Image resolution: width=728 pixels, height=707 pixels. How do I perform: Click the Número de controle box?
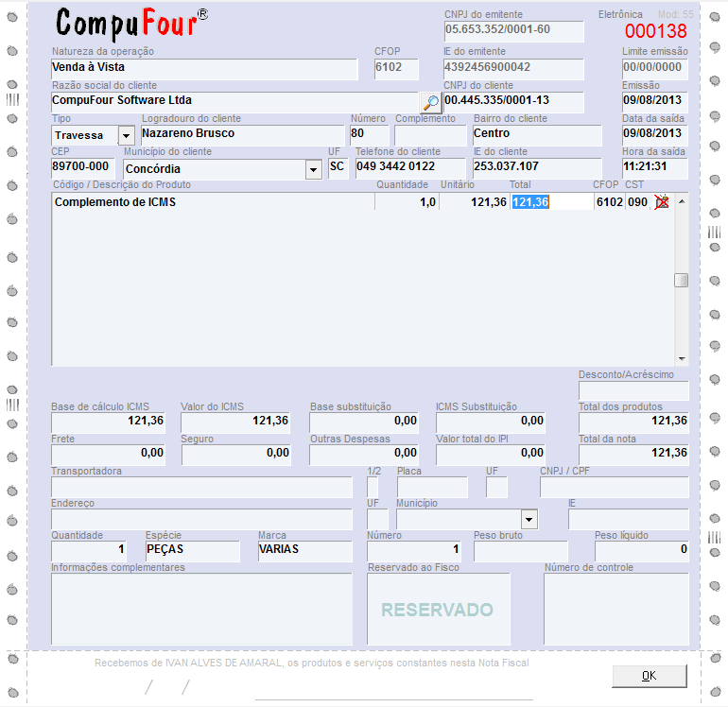pos(615,609)
